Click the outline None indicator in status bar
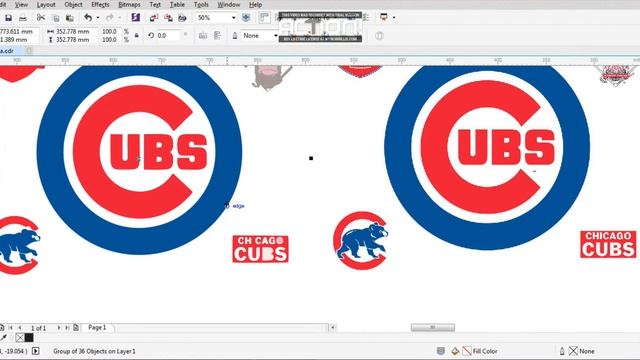640x360 pixels. (573, 351)
